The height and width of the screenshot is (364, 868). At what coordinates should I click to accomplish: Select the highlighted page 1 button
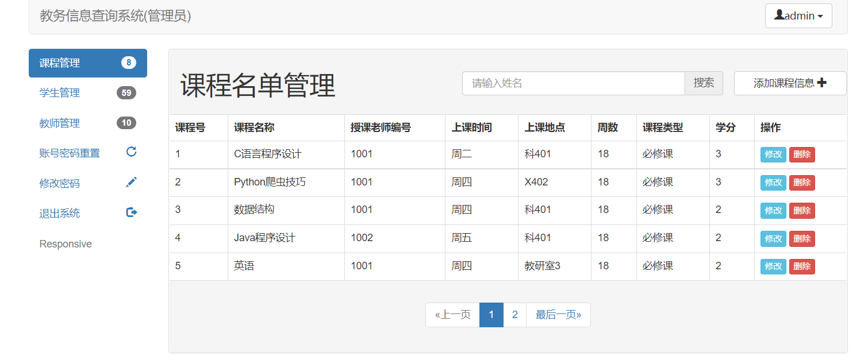[x=491, y=315]
